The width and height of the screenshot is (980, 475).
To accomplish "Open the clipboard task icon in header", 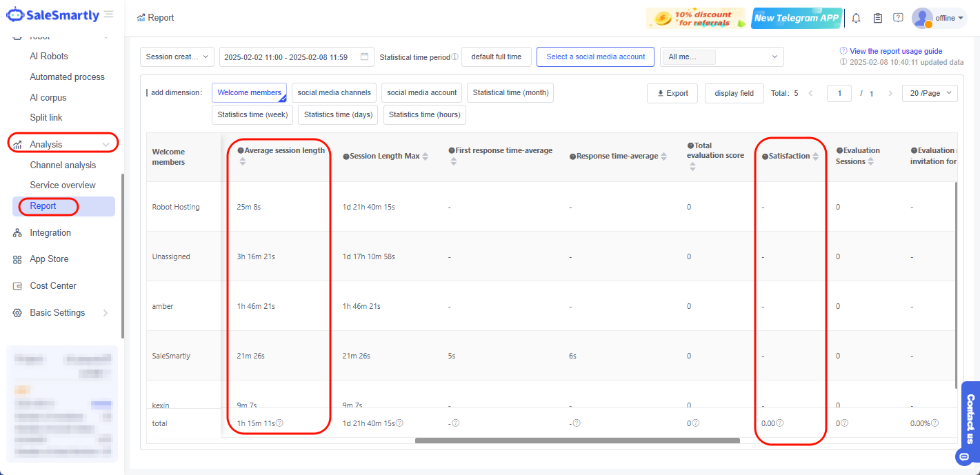I will click(877, 19).
